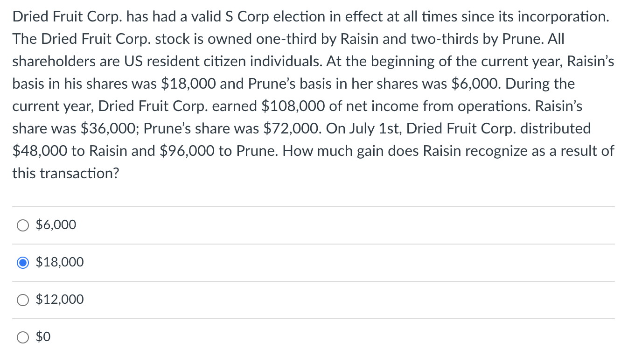This screenshot has width=628, height=364.
Task: Click the first answer row
Action: click(187, 224)
